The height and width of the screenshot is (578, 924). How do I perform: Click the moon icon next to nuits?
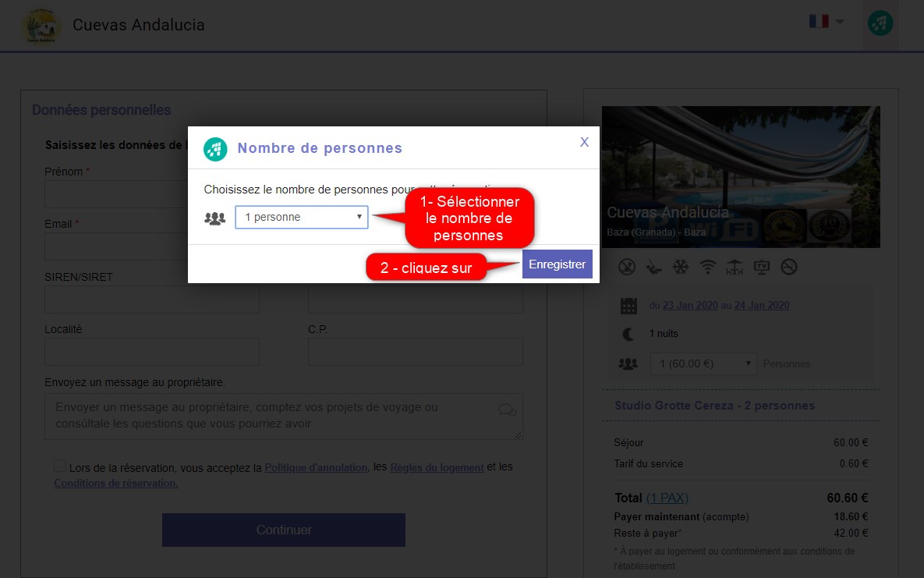pyautogui.click(x=628, y=335)
